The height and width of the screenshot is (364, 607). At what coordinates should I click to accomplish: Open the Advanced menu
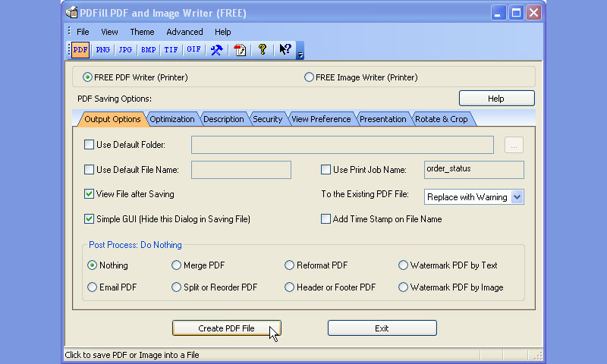(x=184, y=32)
